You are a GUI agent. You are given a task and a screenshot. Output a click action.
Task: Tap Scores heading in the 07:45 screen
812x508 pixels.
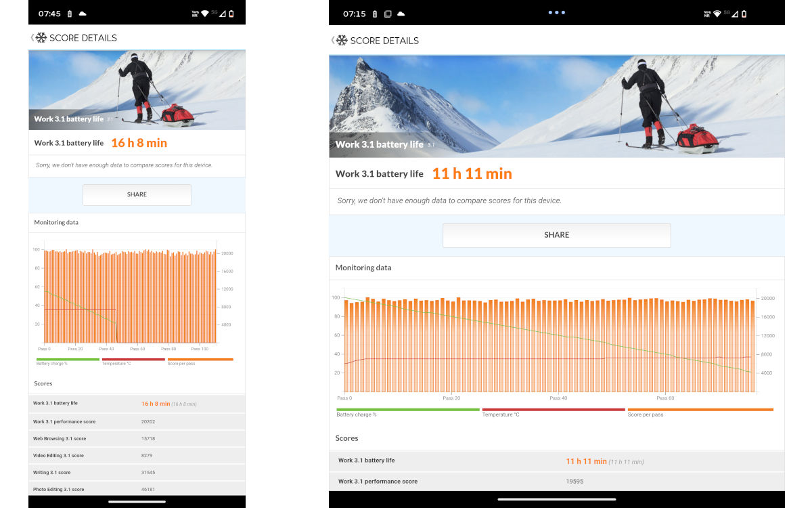(x=43, y=383)
